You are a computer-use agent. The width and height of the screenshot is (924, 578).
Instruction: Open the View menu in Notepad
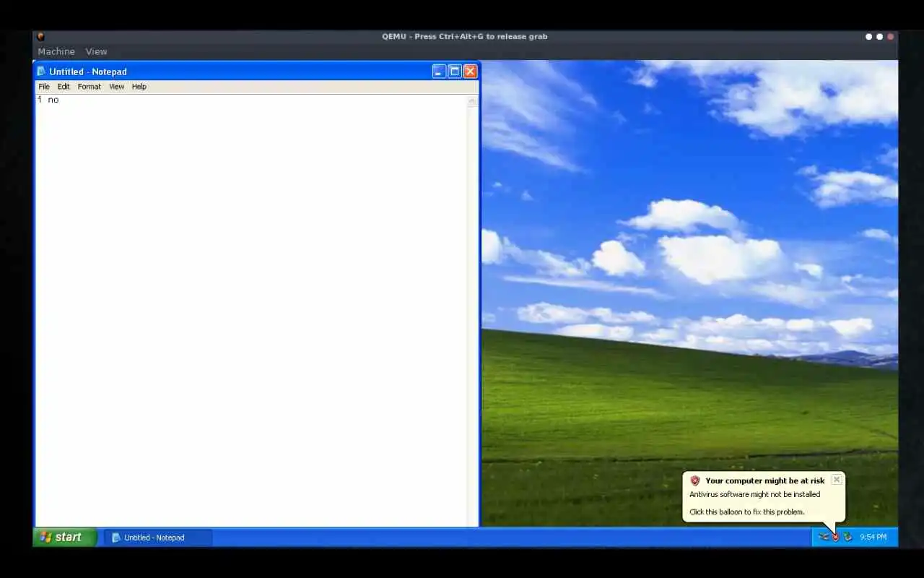tap(116, 87)
